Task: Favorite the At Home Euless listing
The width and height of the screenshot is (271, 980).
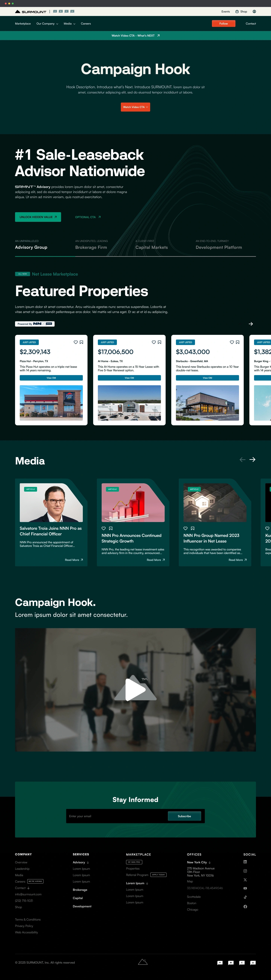Action: (x=154, y=342)
